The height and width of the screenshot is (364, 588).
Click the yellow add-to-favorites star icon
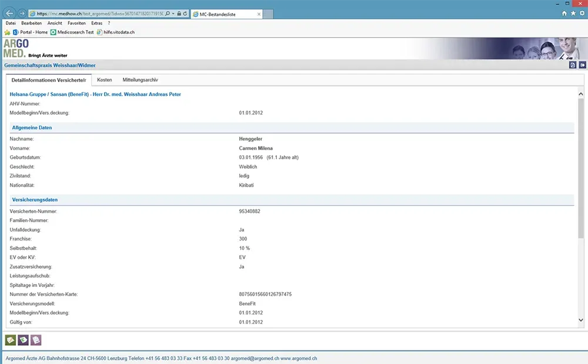(7, 32)
